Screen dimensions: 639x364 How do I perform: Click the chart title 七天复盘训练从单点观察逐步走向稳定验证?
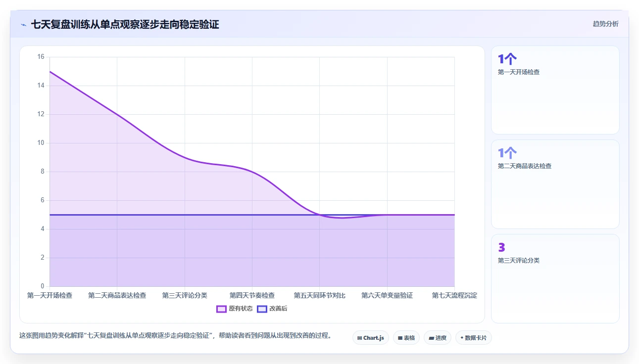coord(125,24)
